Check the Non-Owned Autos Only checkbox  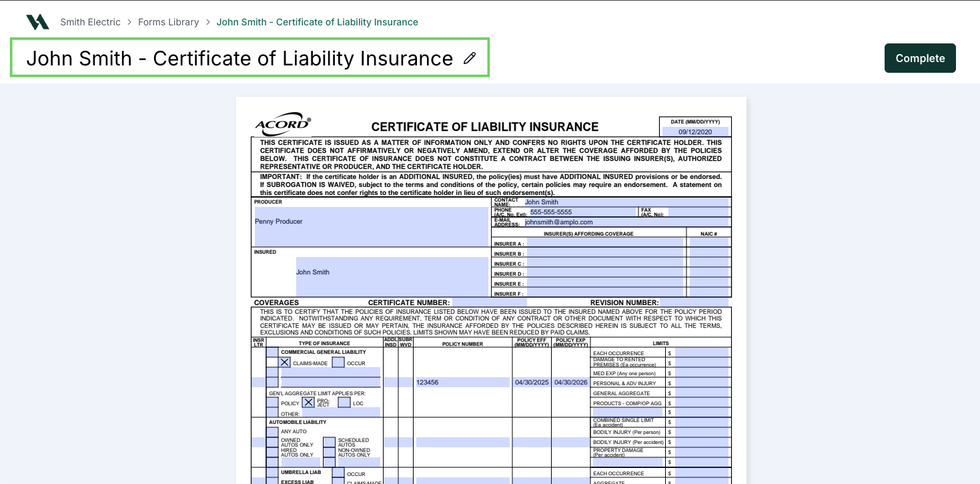click(329, 452)
